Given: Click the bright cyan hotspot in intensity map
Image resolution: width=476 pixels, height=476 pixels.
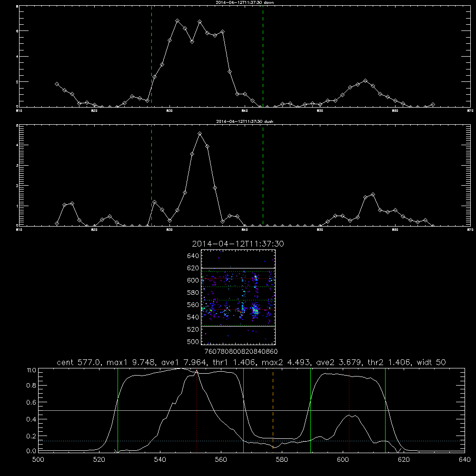Looking at the screenshot, I should click(255, 310).
